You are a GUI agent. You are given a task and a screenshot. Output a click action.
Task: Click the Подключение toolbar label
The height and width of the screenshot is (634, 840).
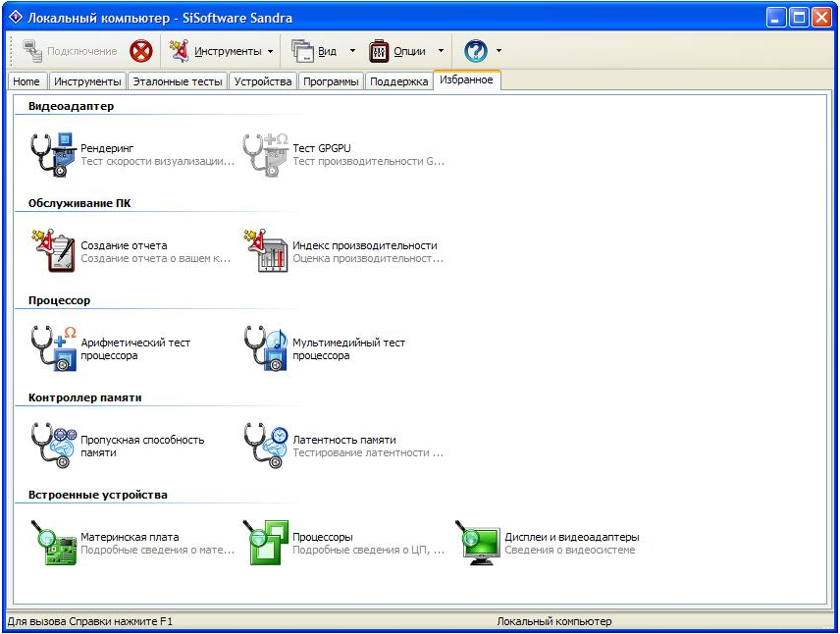pyautogui.click(x=82, y=51)
